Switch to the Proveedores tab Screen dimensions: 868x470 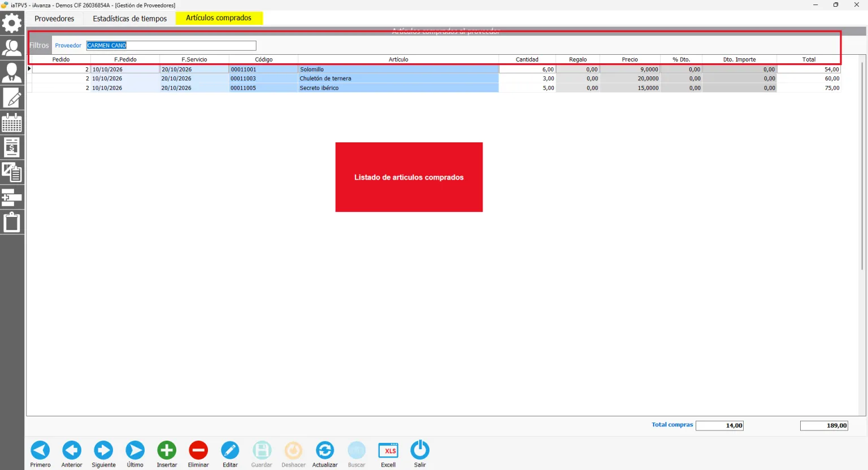coord(54,19)
